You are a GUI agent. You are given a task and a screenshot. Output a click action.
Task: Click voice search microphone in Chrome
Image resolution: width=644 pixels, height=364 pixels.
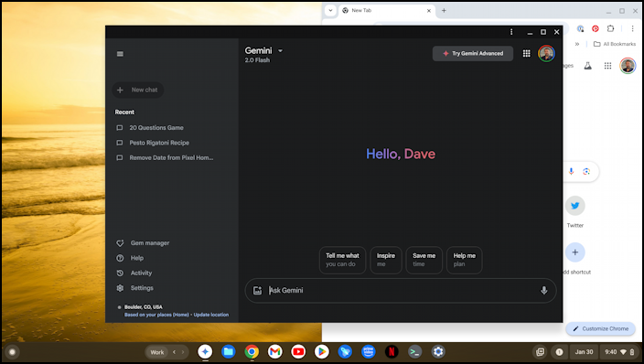(571, 171)
